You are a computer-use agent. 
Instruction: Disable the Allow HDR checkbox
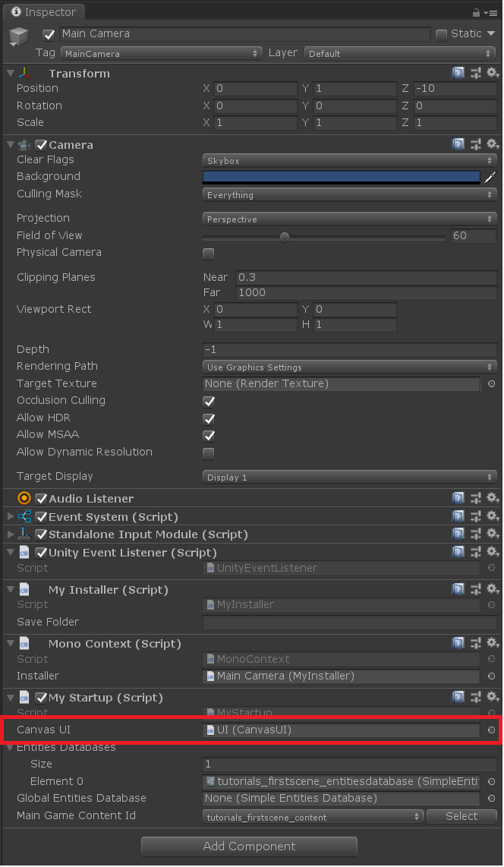point(208,418)
